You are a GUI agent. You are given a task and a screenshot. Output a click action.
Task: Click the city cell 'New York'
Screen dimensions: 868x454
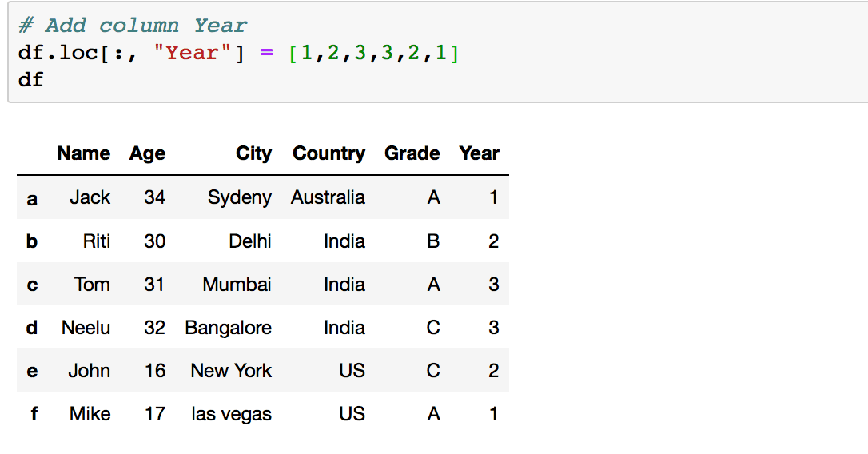pyautogui.click(x=232, y=371)
